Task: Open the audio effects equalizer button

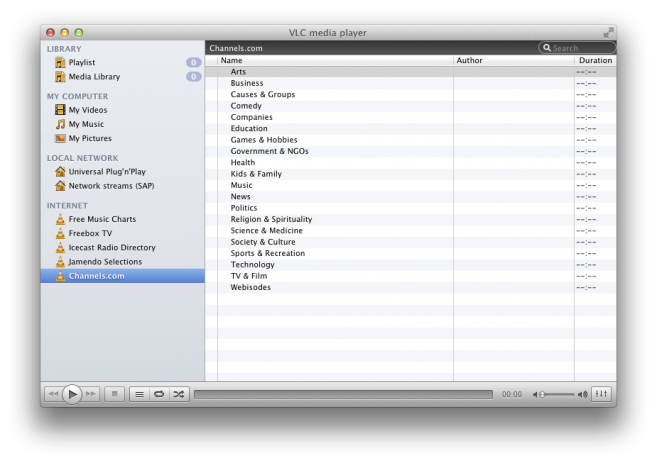Action: click(601, 394)
